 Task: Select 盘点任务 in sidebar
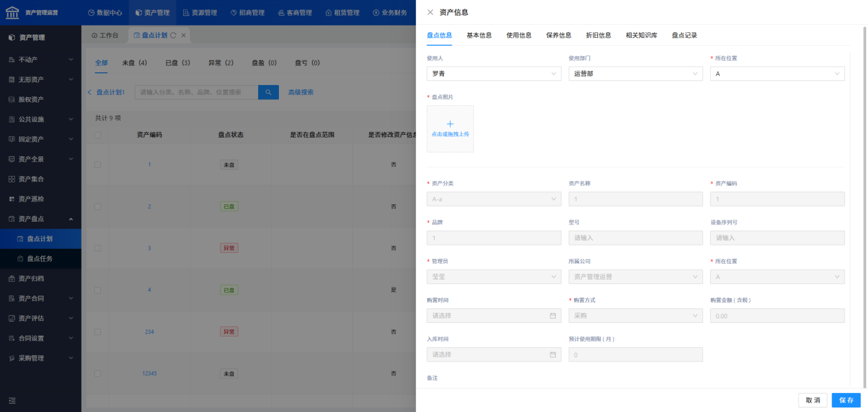click(41, 259)
